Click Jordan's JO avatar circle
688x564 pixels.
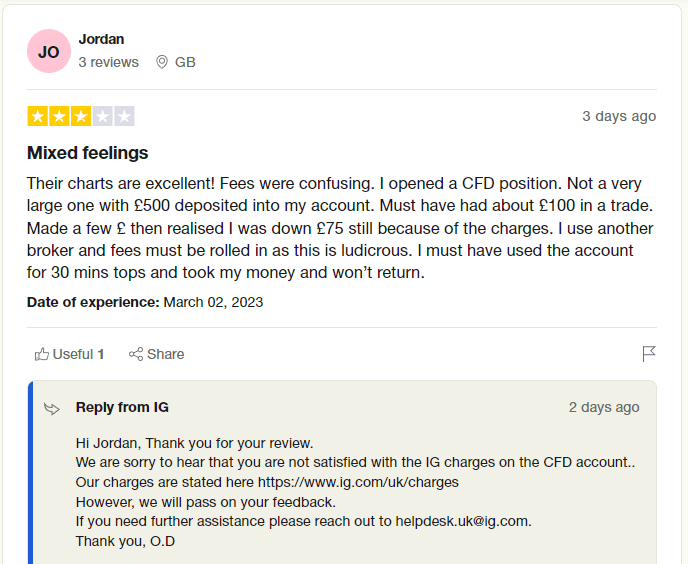(49, 52)
